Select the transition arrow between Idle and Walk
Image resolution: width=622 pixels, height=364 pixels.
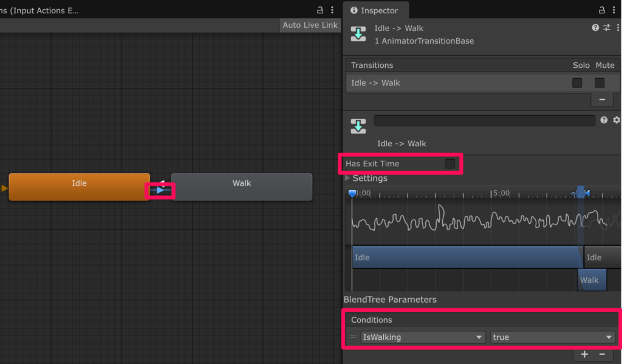tap(160, 190)
